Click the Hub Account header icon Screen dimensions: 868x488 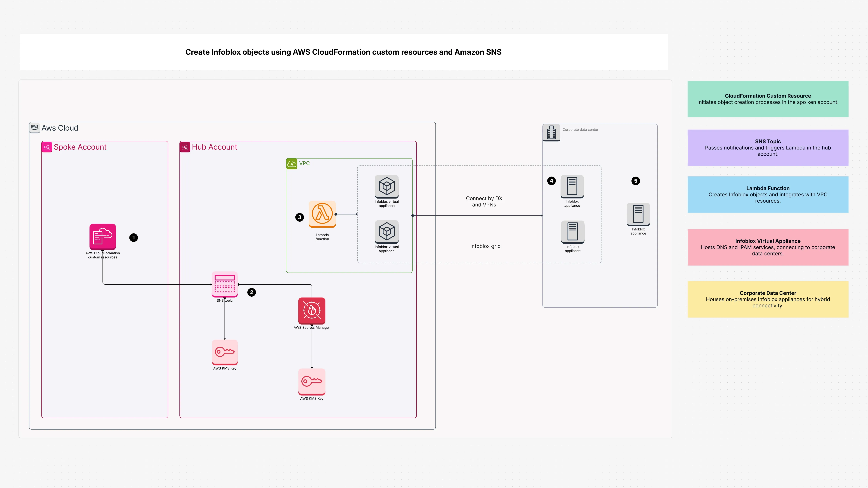[185, 147]
